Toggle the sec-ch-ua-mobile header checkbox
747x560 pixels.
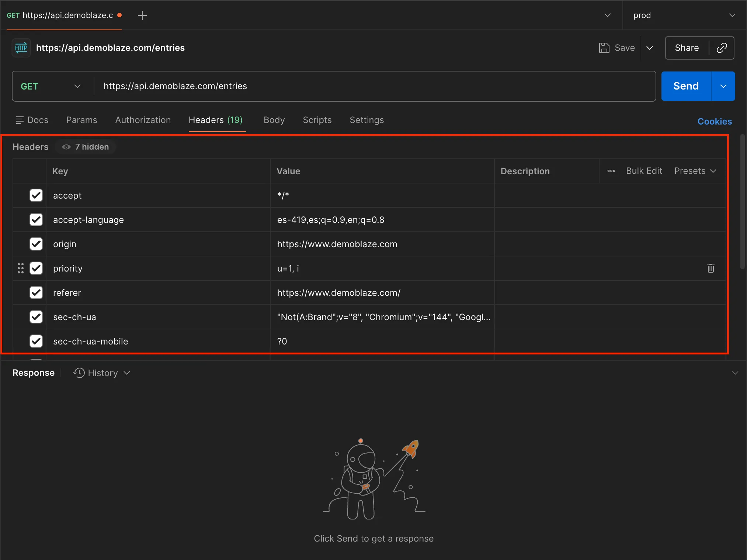pyautogui.click(x=36, y=341)
